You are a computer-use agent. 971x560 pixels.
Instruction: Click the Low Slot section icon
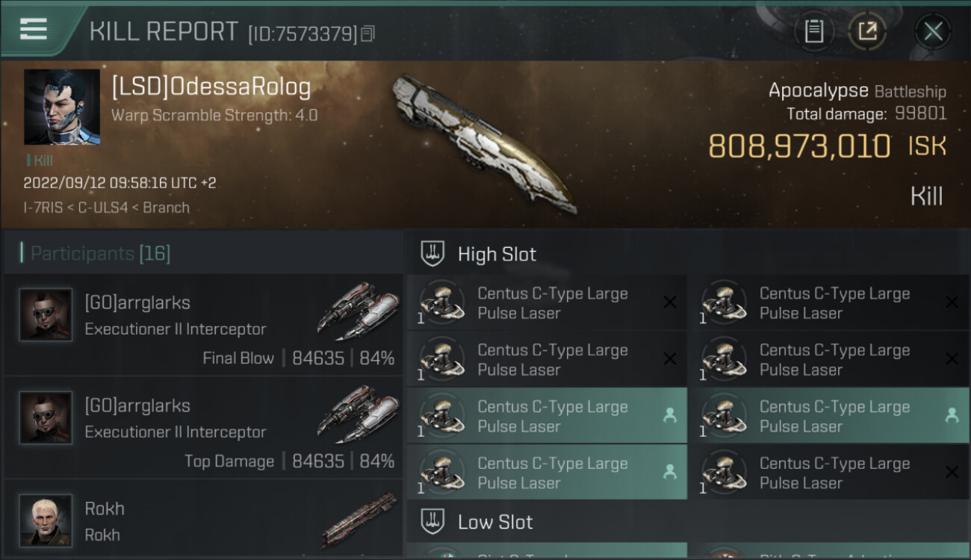433,521
